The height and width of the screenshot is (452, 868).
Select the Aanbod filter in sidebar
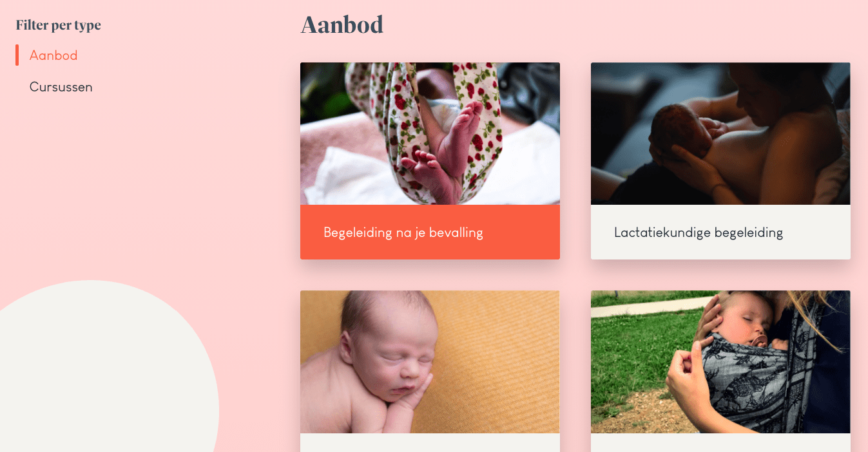tap(53, 55)
